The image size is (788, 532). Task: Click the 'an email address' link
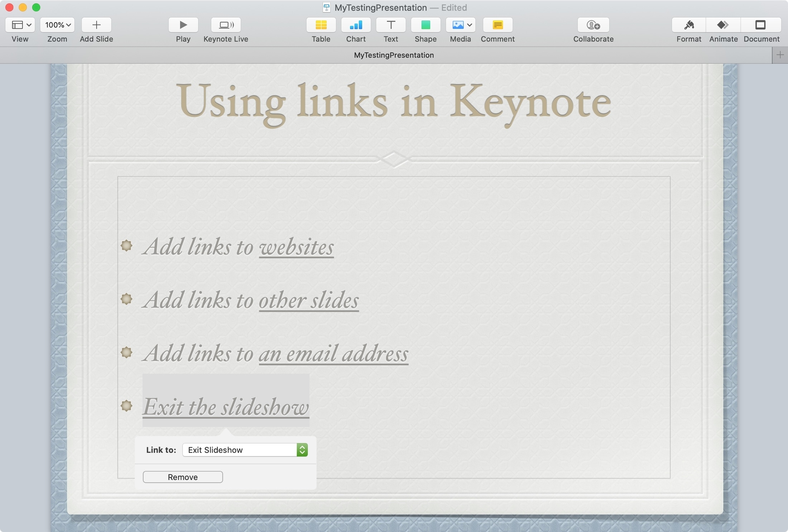[333, 354]
